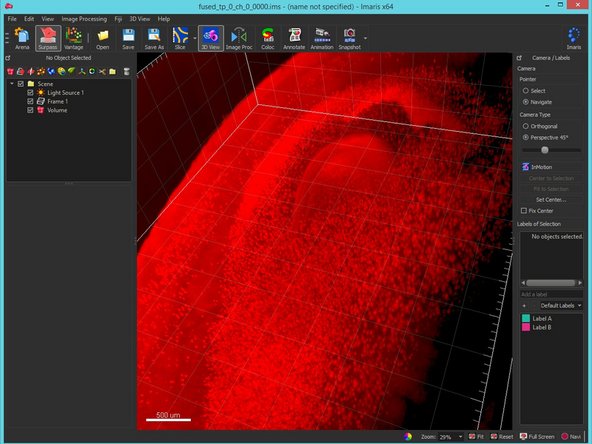Open the Image Processing menu

coord(84,19)
